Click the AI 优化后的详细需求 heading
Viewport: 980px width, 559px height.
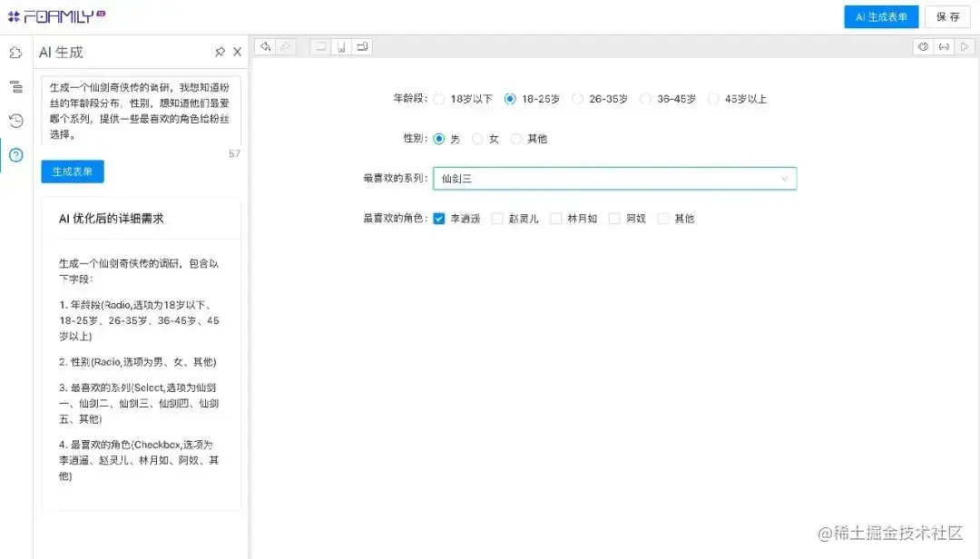pyautogui.click(x=112, y=218)
